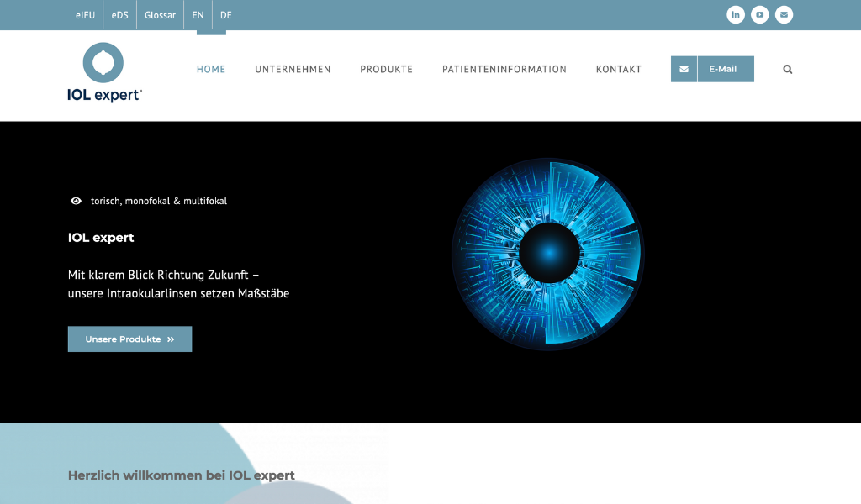The height and width of the screenshot is (504, 861).
Task: Click 'Herzlich willkommen bei IOL expert' heading
Action: 182,475
